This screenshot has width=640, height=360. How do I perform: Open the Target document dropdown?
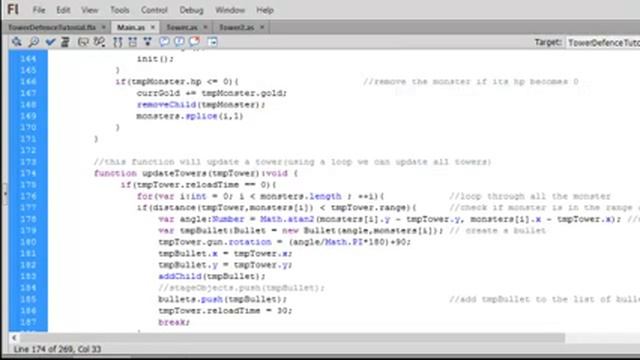603,42
